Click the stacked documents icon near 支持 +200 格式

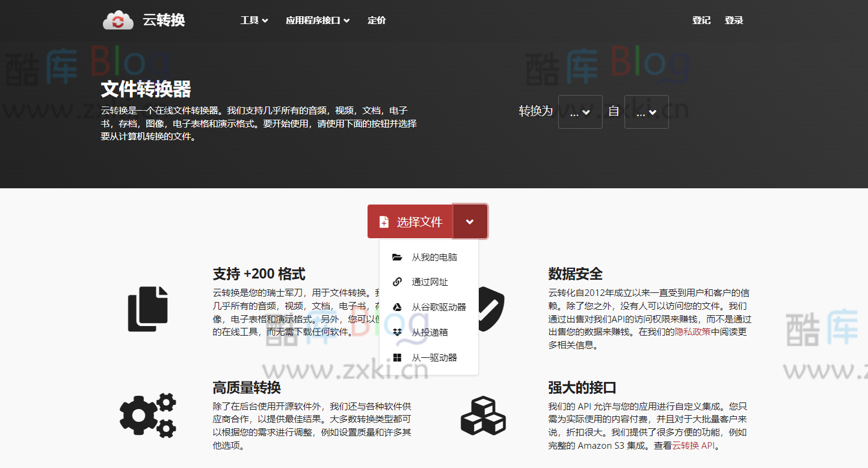(149, 309)
